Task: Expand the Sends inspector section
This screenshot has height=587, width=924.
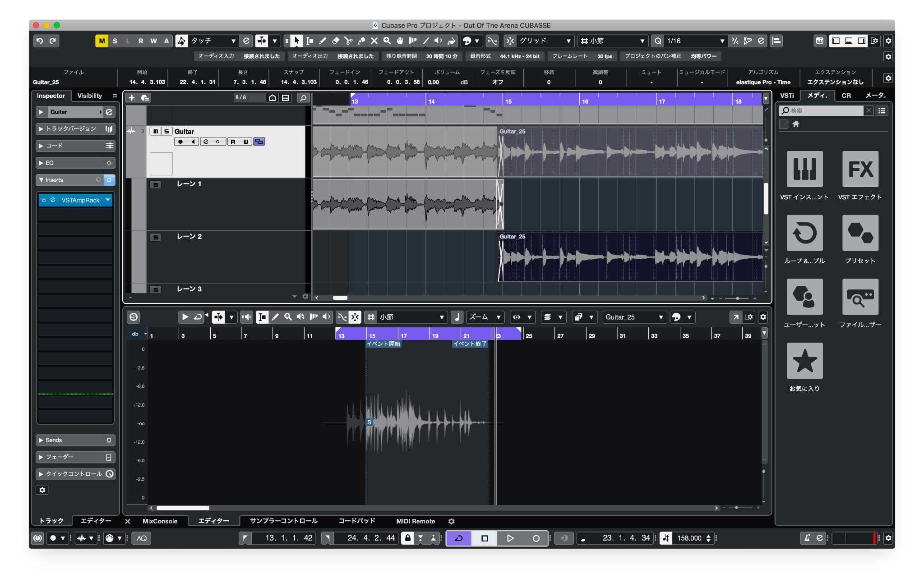Action: tap(69, 440)
